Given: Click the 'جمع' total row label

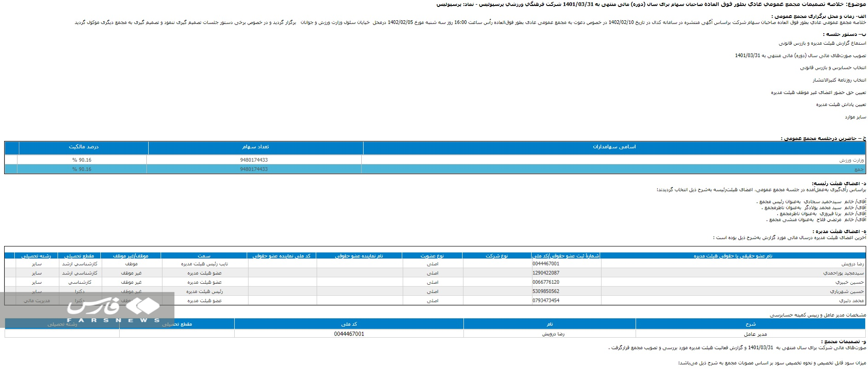Looking at the screenshot, I should (x=859, y=170).
